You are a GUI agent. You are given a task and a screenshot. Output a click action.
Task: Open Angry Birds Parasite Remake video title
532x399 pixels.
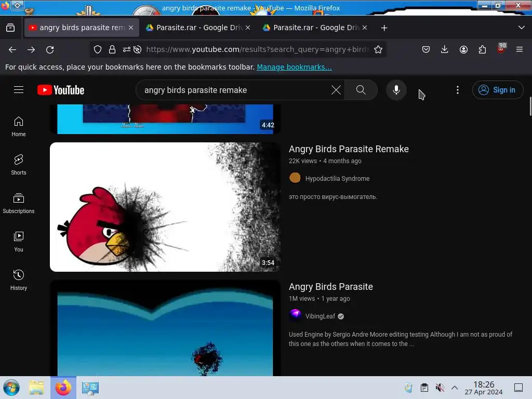(349, 149)
